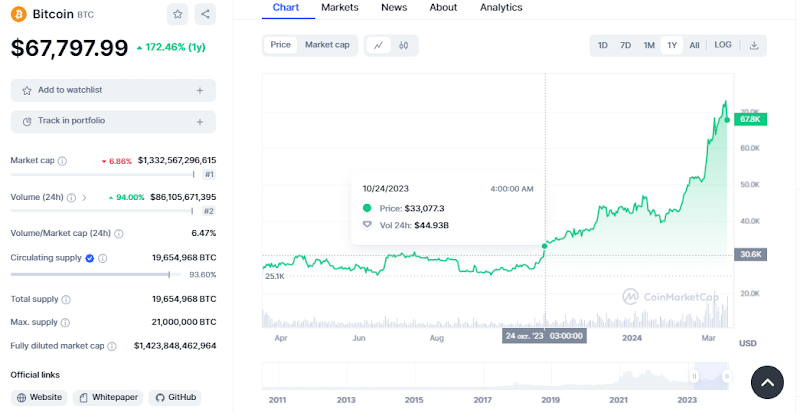Star Bitcoin as a favorite
Image resolution: width=800 pixels, height=413 pixels.
click(x=177, y=14)
